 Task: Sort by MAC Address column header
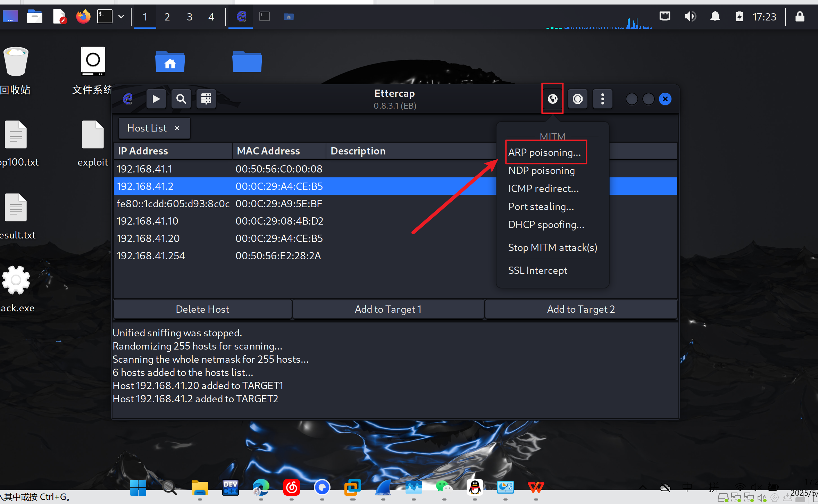click(279, 151)
